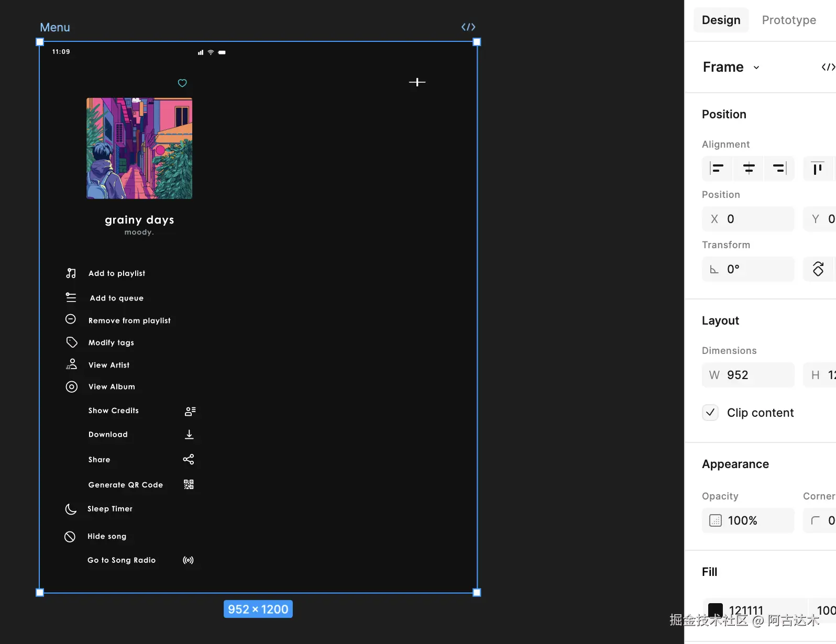The height and width of the screenshot is (644, 836).
Task: Click the Add to playlist text
Action: click(117, 273)
